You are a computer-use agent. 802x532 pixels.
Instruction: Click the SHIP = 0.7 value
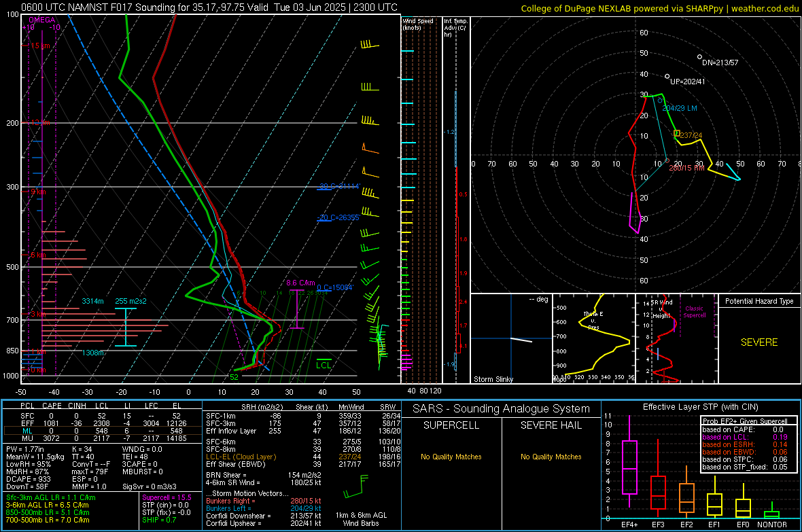coord(159,520)
